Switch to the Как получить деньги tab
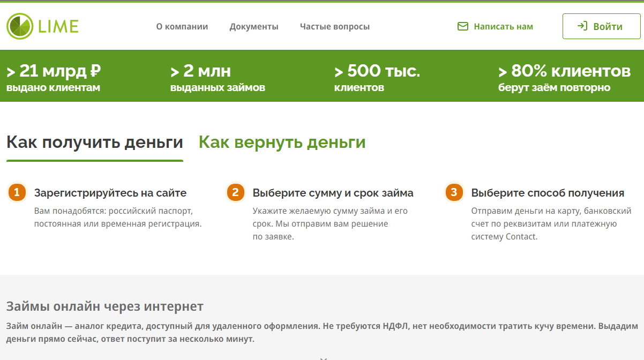 click(95, 142)
